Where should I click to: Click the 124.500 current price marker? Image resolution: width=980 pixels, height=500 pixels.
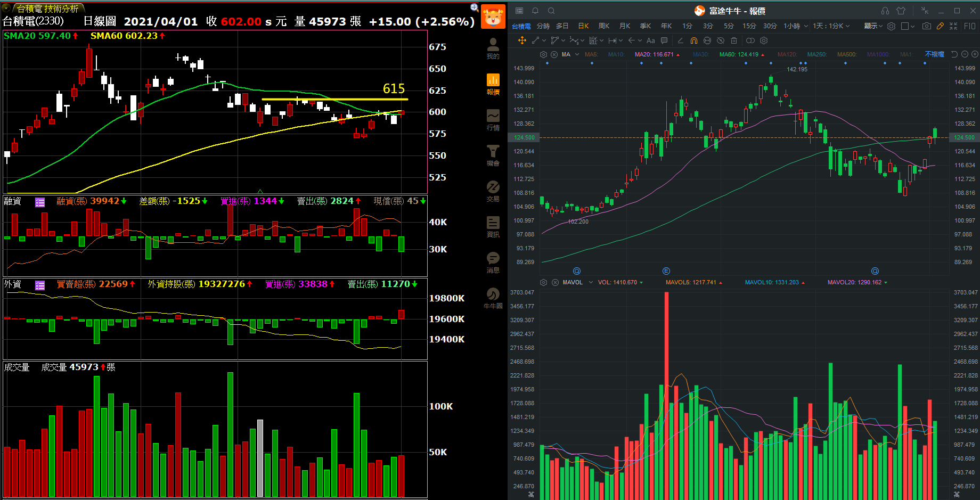pyautogui.click(x=524, y=137)
